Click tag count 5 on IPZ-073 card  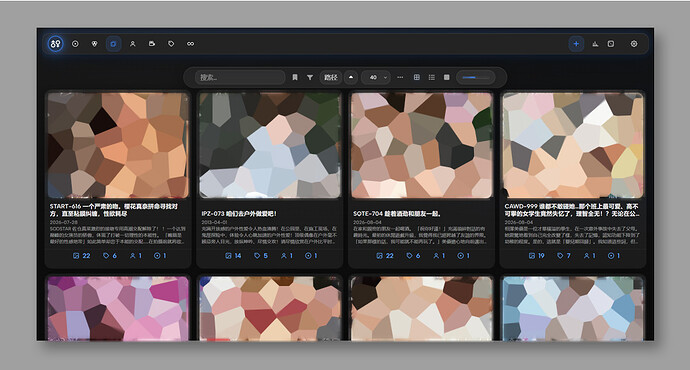(x=261, y=256)
